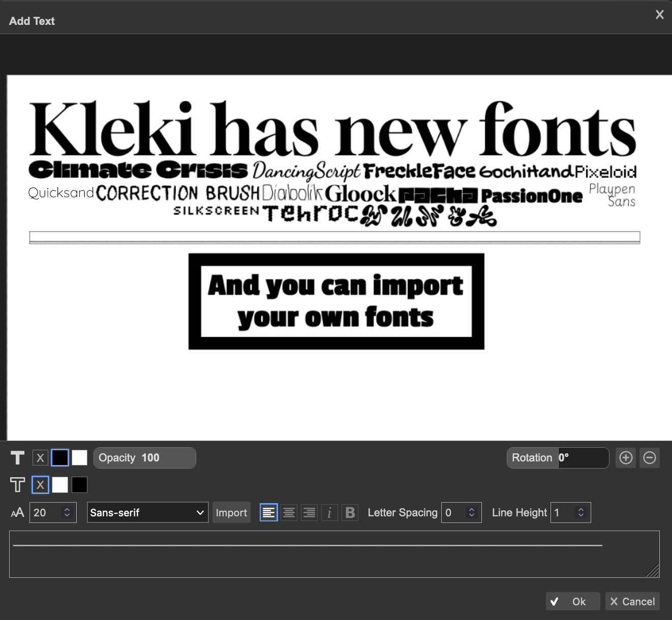Click the text area resize handle
Screen dimensions: 672x620
pyautogui.click(x=653, y=571)
